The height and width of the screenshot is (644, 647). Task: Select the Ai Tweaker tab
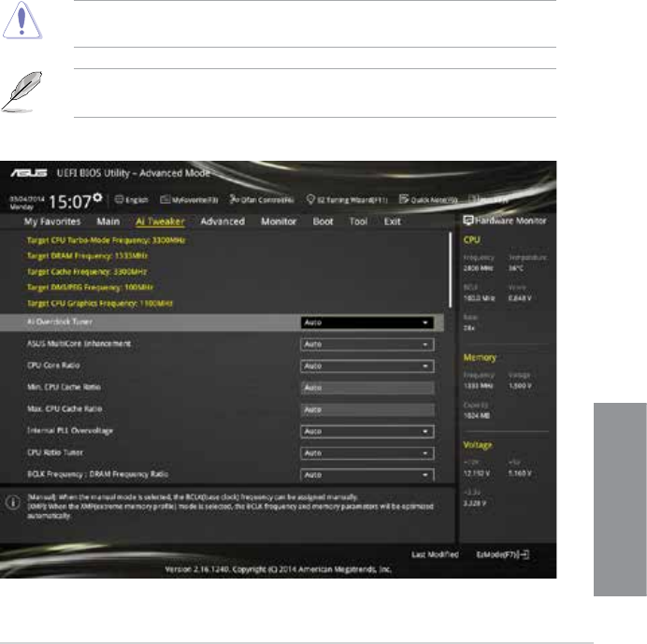(x=160, y=222)
